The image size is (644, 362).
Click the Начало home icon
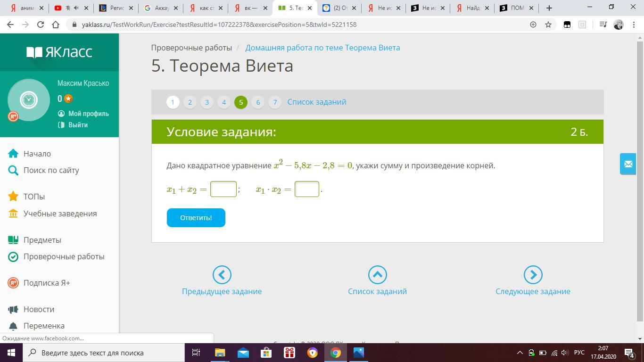pos(13,154)
